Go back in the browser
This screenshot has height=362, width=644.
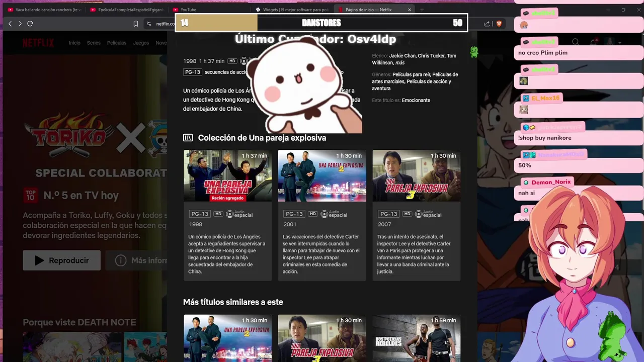10,24
